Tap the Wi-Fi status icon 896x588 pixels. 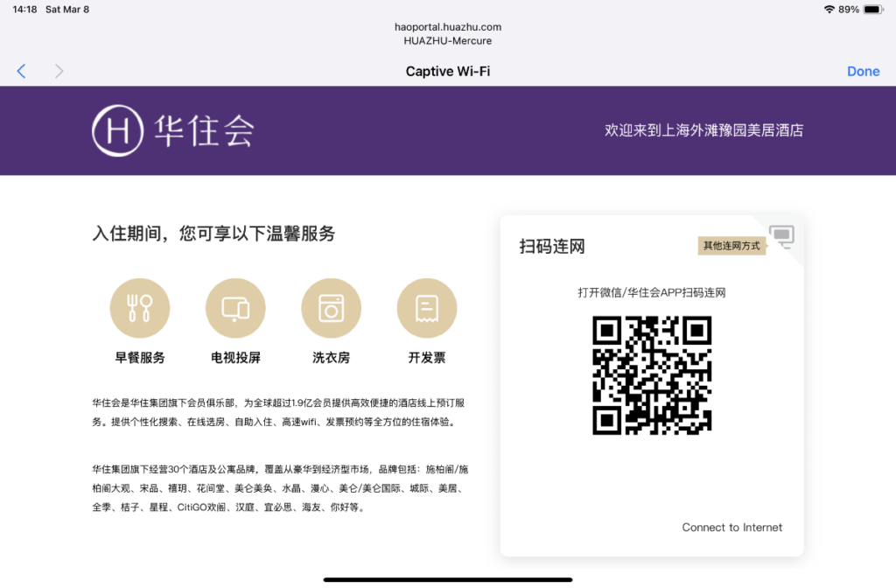point(829,9)
